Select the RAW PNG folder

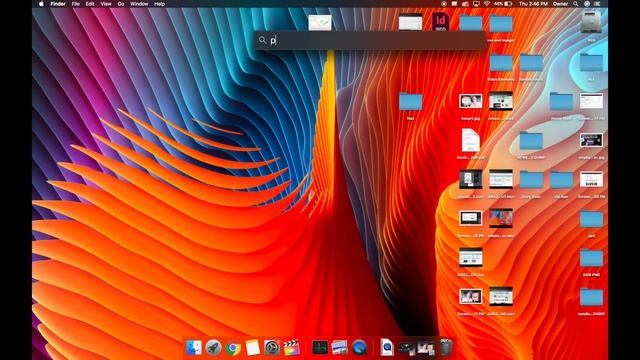(591, 259)
